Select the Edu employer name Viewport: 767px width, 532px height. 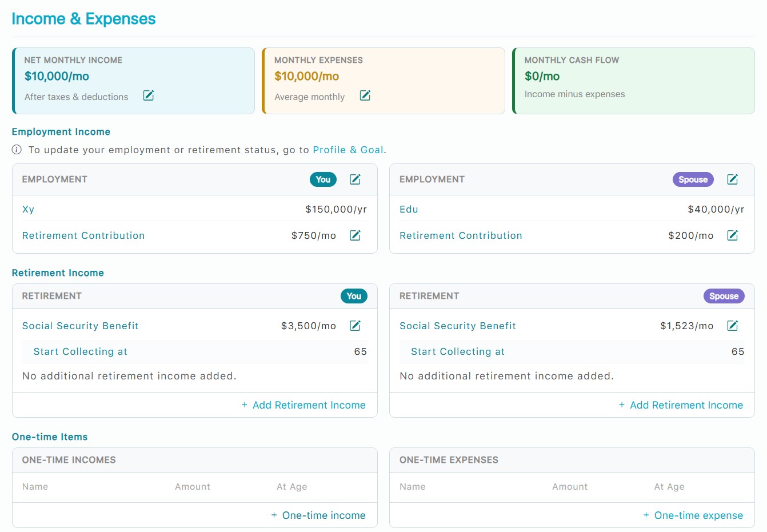[409, 209]
